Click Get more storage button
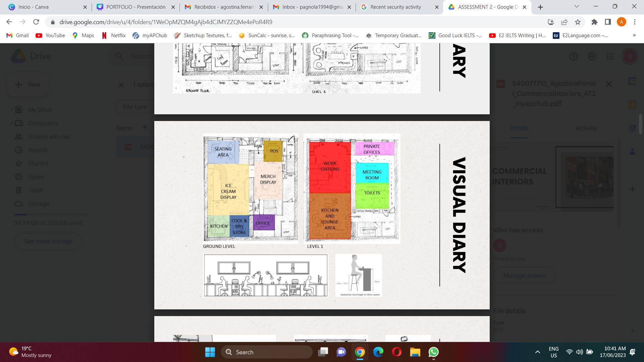Image resolution: width=644 pixels, height=362 pixels. pos(48,241)
